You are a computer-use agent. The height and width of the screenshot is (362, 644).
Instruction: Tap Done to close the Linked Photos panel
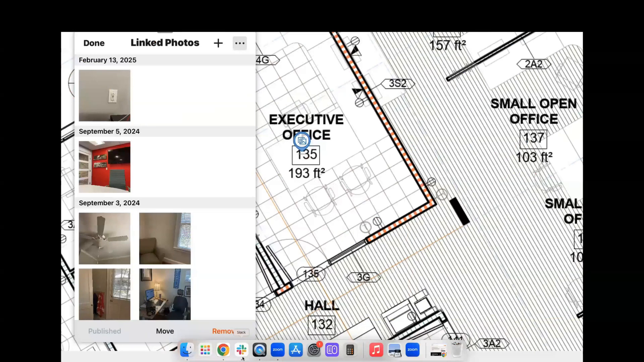tap(94, 43)
